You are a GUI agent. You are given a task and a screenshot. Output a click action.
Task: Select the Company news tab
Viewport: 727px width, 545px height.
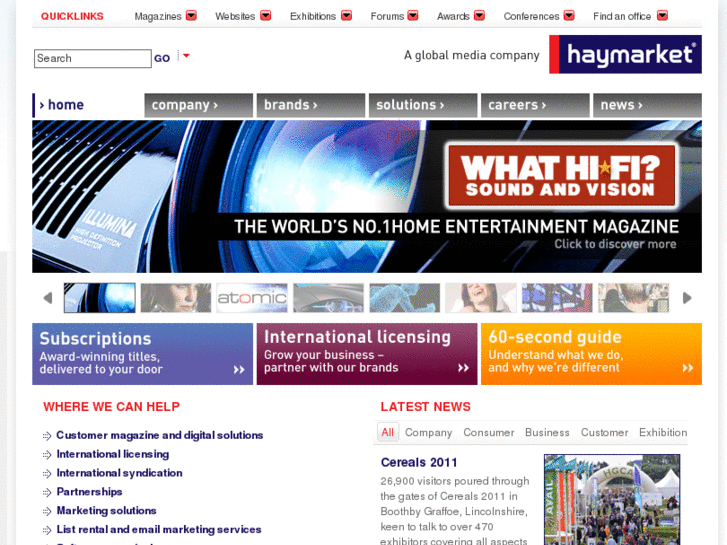[x=428, y=432]
